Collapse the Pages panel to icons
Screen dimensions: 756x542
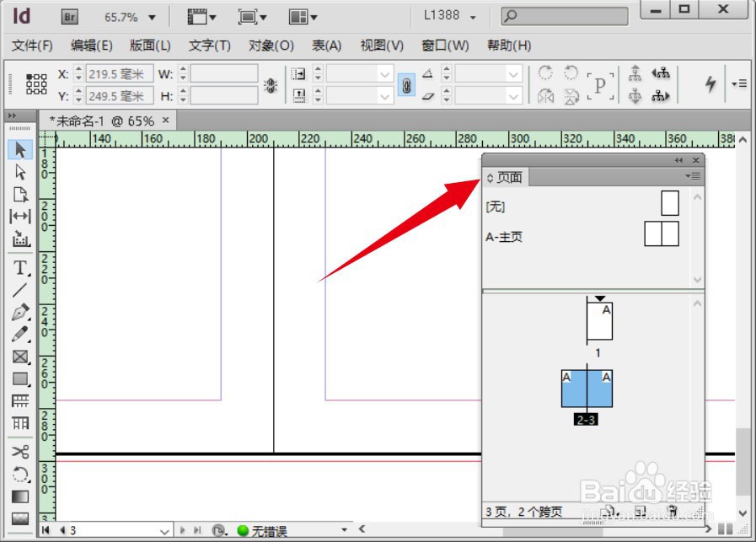coord(678,160)
